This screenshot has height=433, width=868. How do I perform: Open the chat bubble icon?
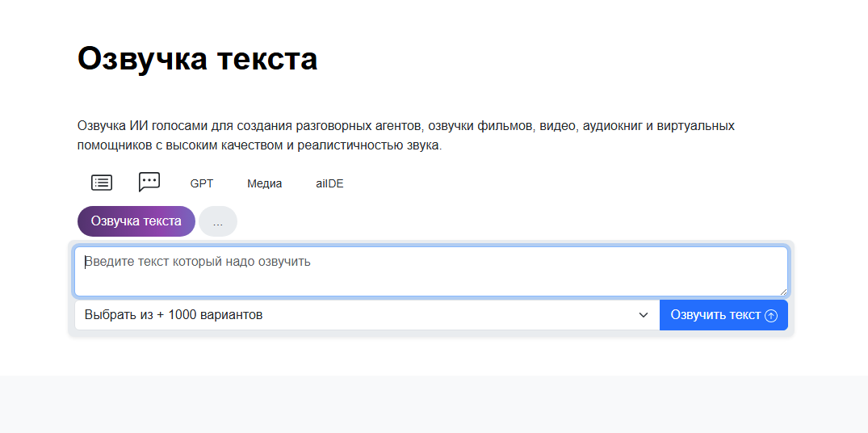click(x=149, y=183)
